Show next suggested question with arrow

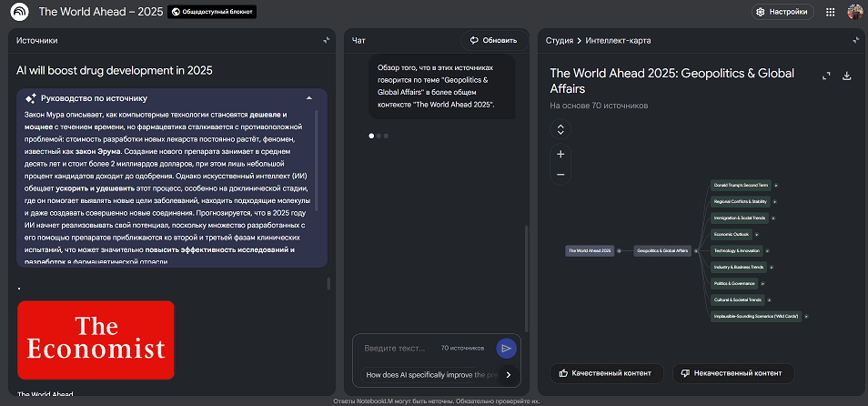pos(509,374)
